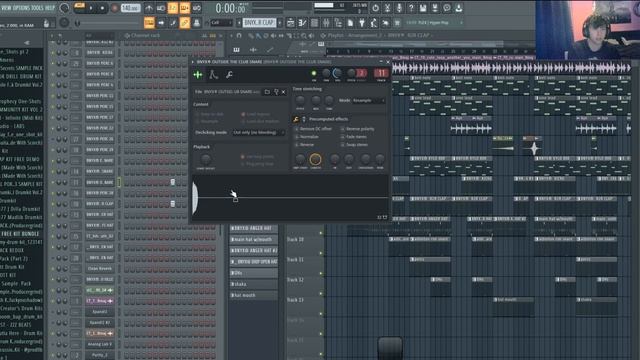This screenshot has height=360, width=640.
Task: Click the Record button in transport bar
Action: pos(115,8)
